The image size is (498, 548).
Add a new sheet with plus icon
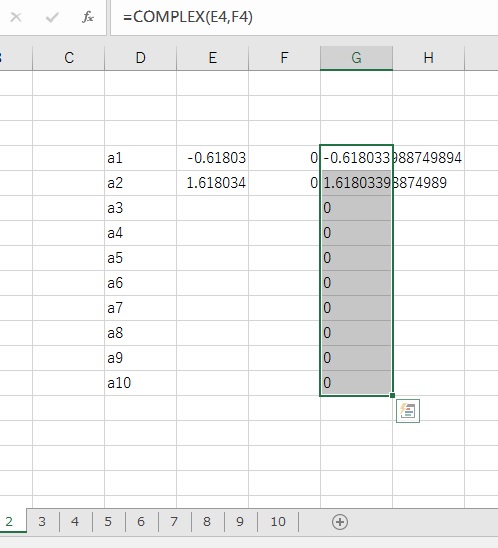[x=340, y=522]
